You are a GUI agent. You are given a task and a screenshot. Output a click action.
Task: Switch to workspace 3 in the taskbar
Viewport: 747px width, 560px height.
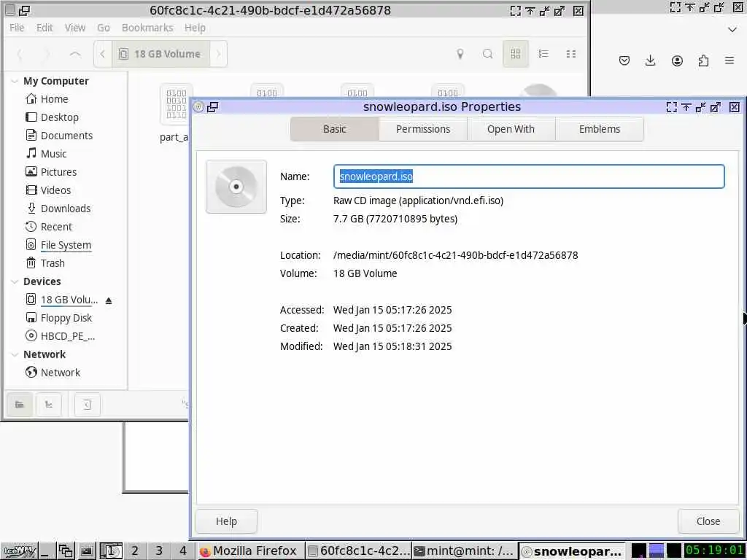(159, 551)
